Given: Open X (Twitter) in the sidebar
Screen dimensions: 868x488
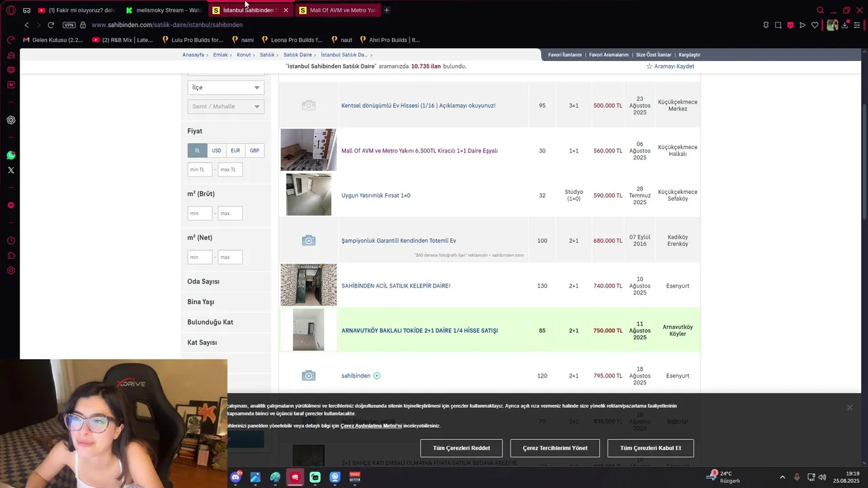Looking at the screenshot, I should coord(11,170).
